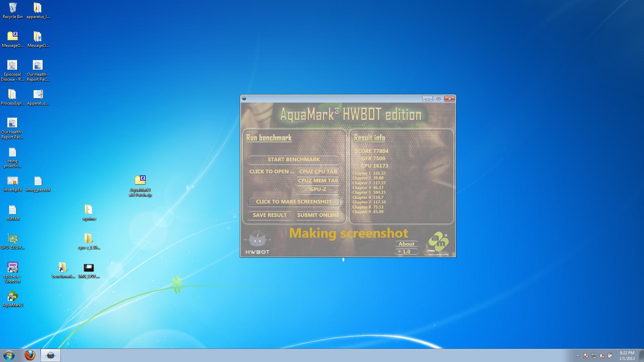Click the Result info heading

click(369, 138)
